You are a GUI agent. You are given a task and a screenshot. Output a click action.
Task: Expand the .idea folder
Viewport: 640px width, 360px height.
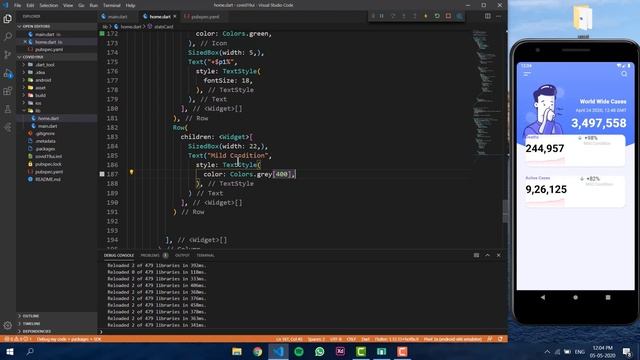pyautogui.click(x=57, y=72)
